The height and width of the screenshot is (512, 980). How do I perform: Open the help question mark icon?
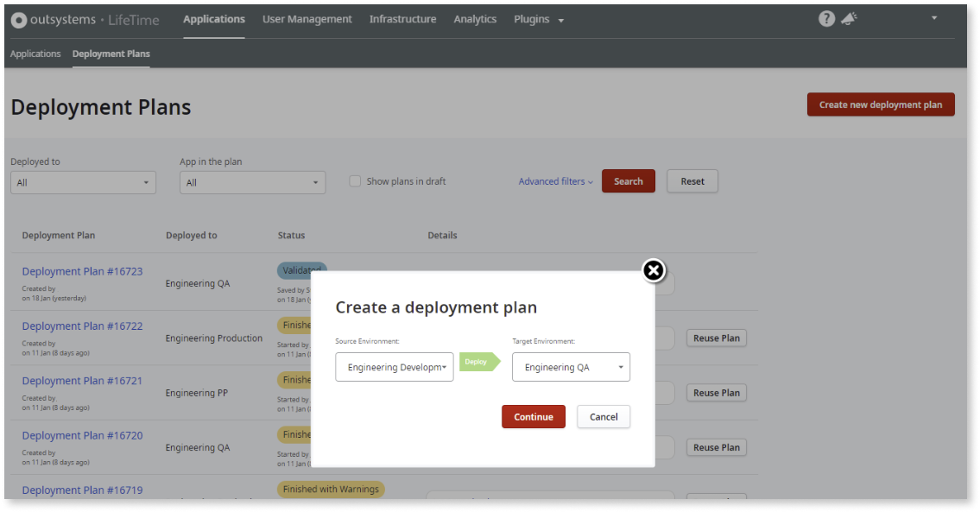coord(826,17)
